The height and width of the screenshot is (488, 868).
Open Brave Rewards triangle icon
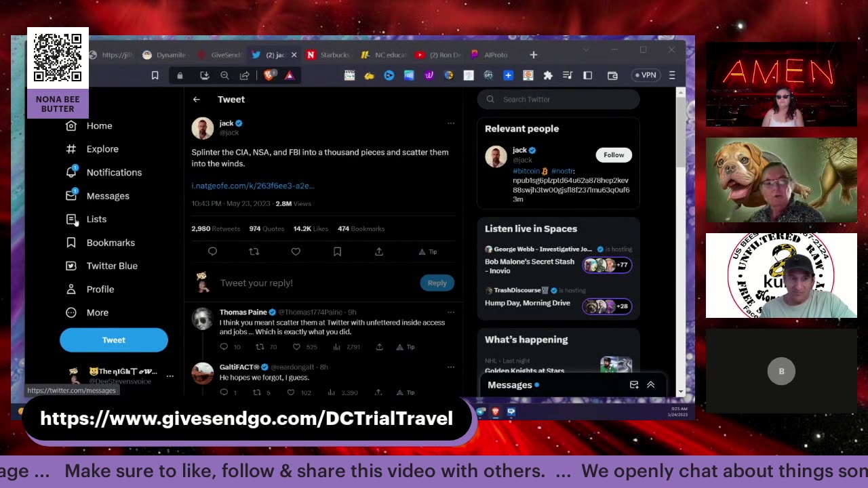pos(290,75)
